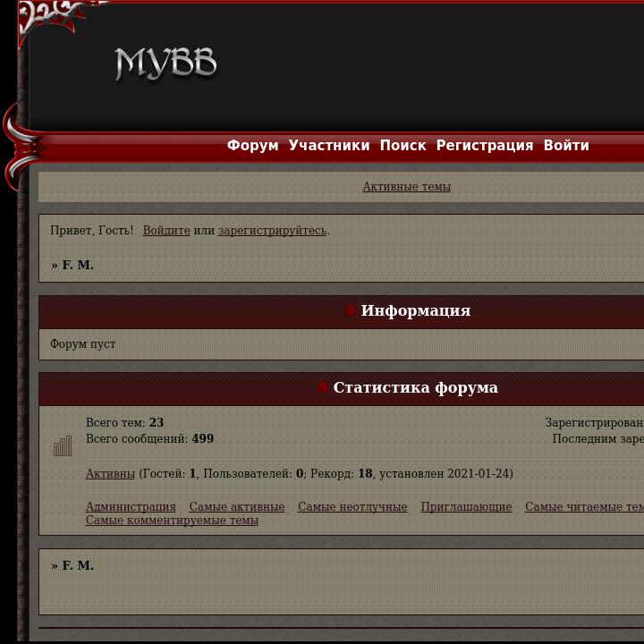
Task: Click the MYBB forum logo
Action: 165,64
